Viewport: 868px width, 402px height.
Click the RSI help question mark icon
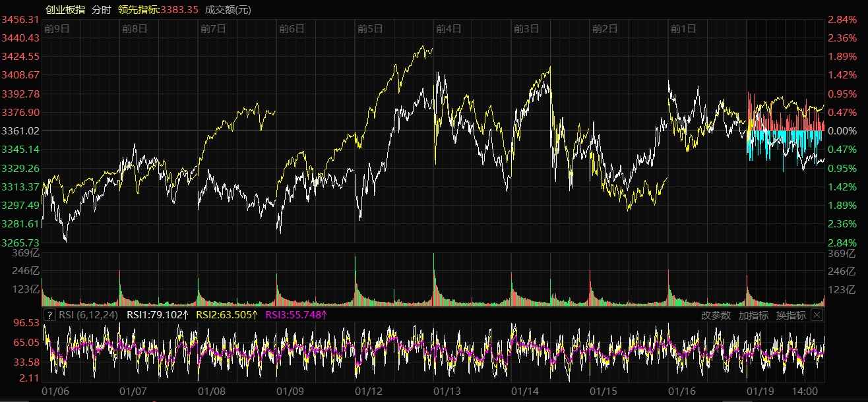click(50, 315)
